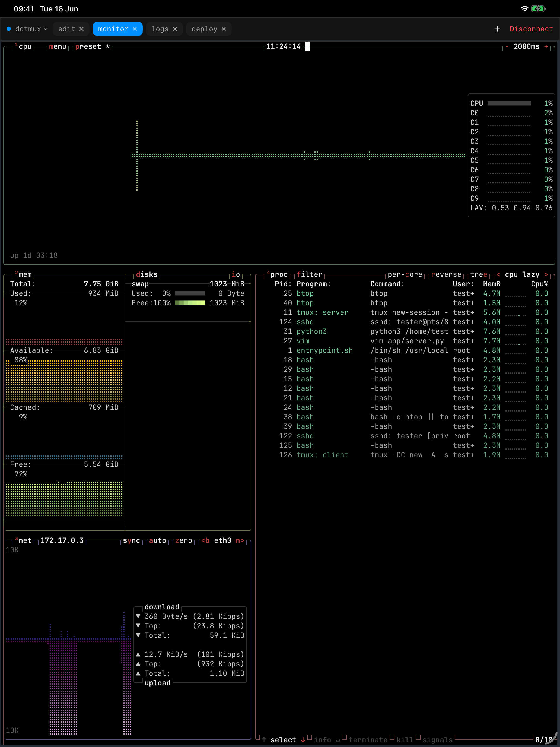Viewport: 560px width, 747px height.
Task: Move process selection down arrow
Action: 303,740
